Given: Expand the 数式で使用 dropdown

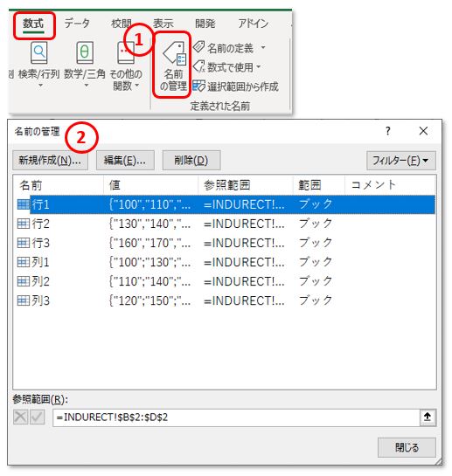Looking at the screenshot, I should (259, 66).
